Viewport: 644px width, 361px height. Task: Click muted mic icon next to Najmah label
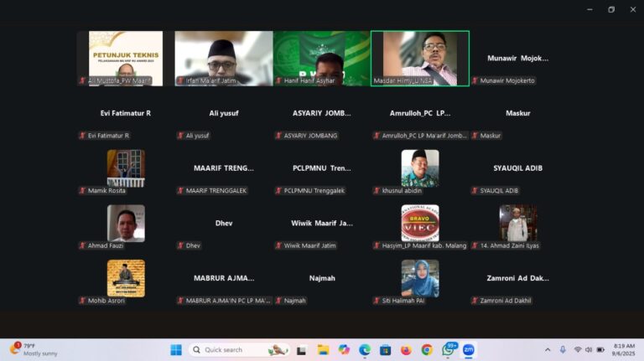[x=278, y=301]
